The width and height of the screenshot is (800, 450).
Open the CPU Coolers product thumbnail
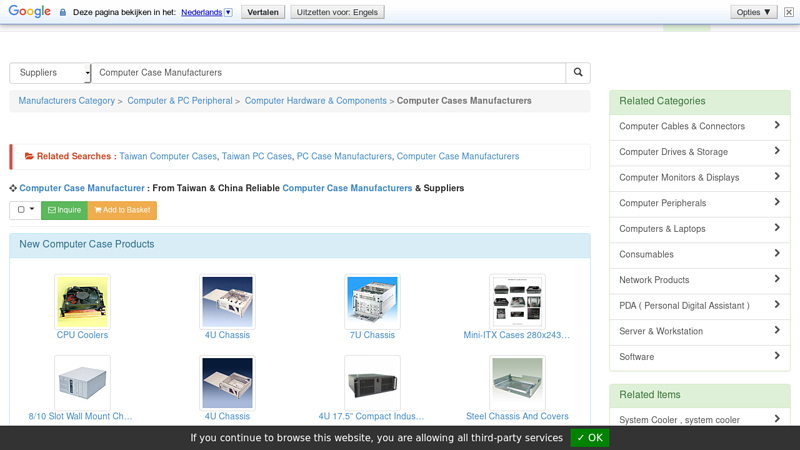tap(82, 302)
